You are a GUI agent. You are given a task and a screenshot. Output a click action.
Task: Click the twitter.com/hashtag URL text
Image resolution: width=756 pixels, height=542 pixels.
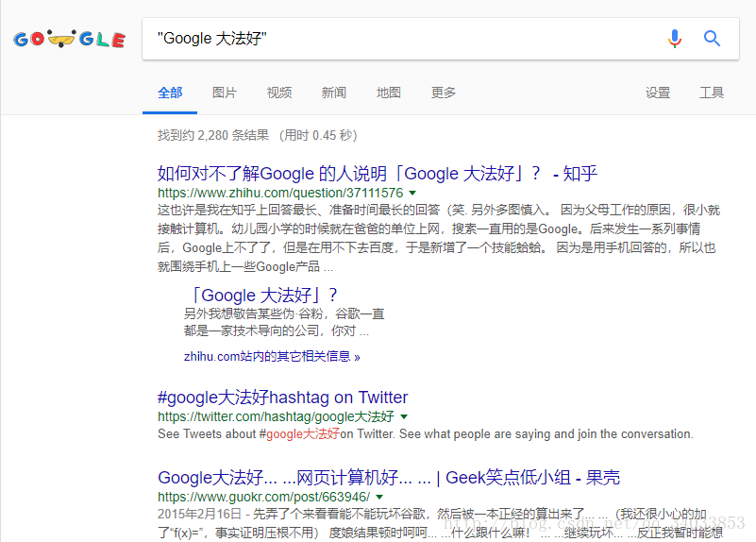276,416
